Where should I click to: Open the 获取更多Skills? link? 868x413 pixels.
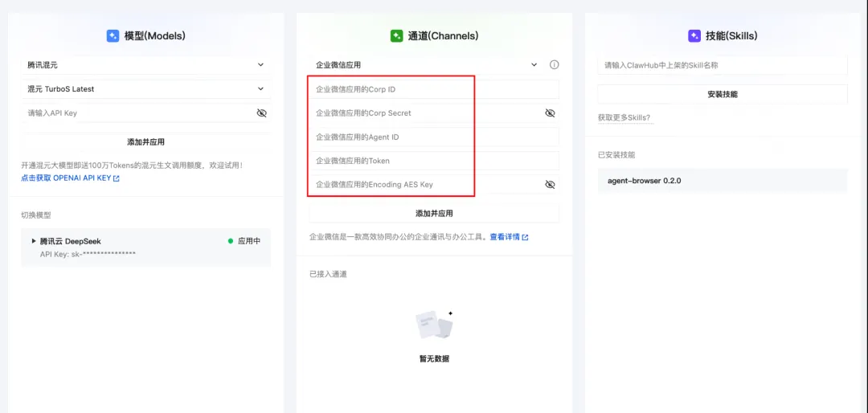(624, 118)
